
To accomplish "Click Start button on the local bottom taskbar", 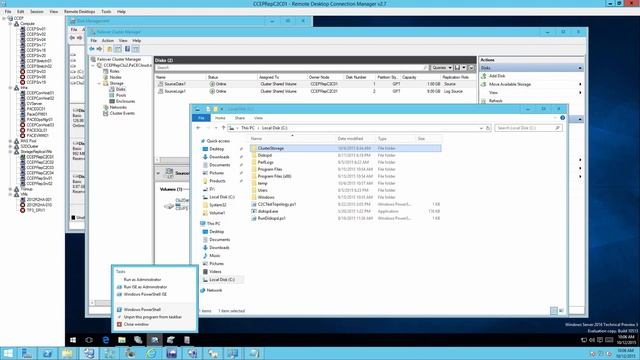I will click(8, 353).
